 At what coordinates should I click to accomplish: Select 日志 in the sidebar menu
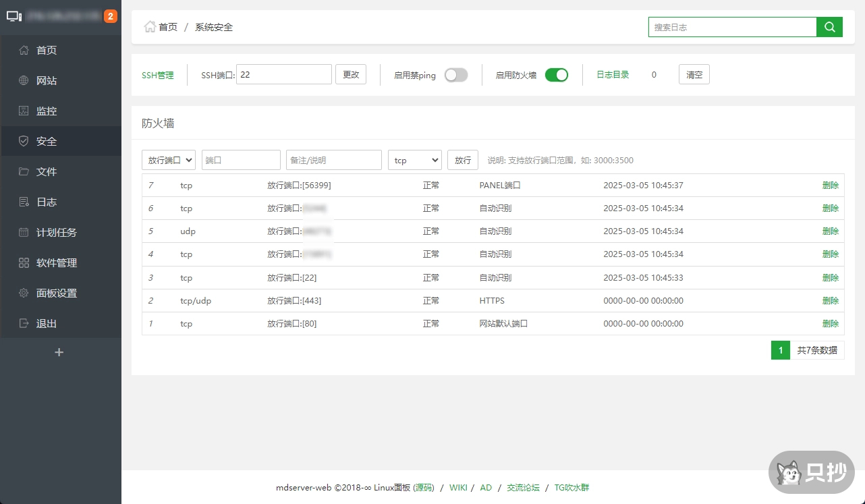[x=46, y=202]
